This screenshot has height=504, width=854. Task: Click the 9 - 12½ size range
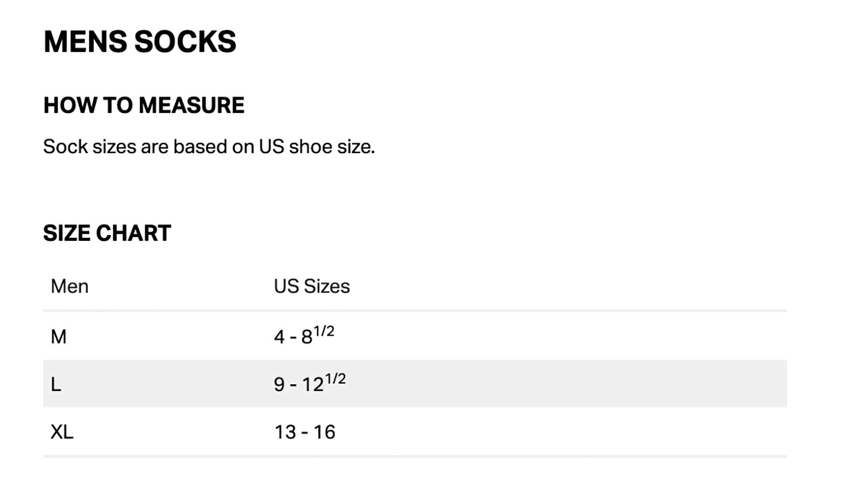[309, 384]
